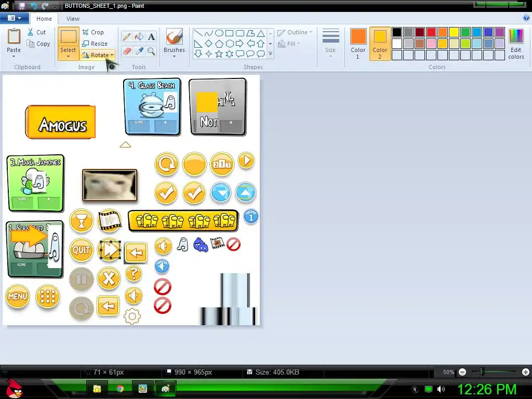Click the Paste clipboard button
This screenshot has height=399, width=532.
pyautogui.click(x=14, y=36)
